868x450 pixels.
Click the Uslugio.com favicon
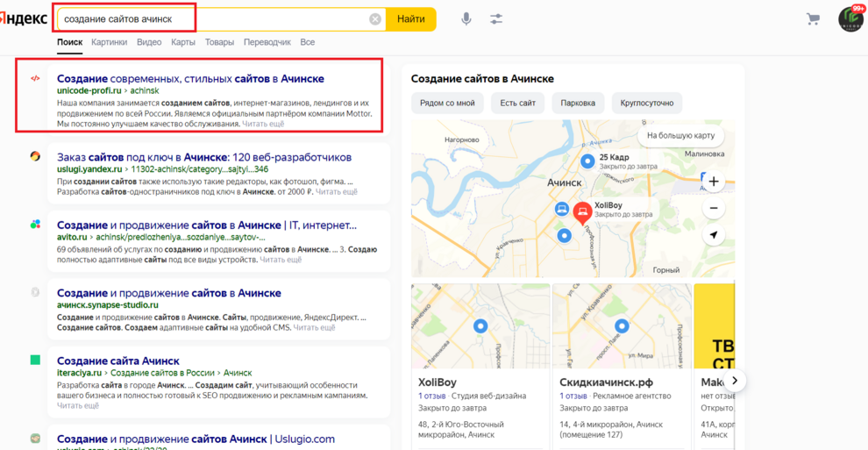(x=35, y=439)
